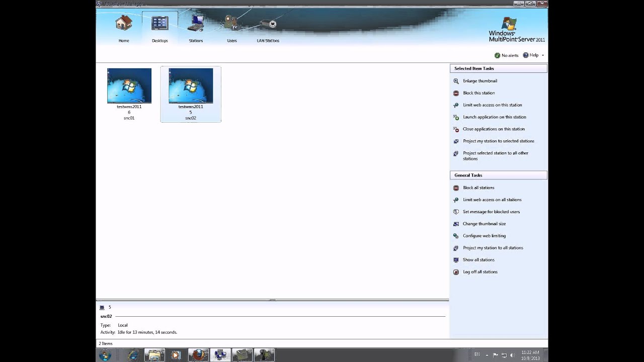The image size is (644, 362).
Task: Click Block this station link
Action: coord(478,93)
